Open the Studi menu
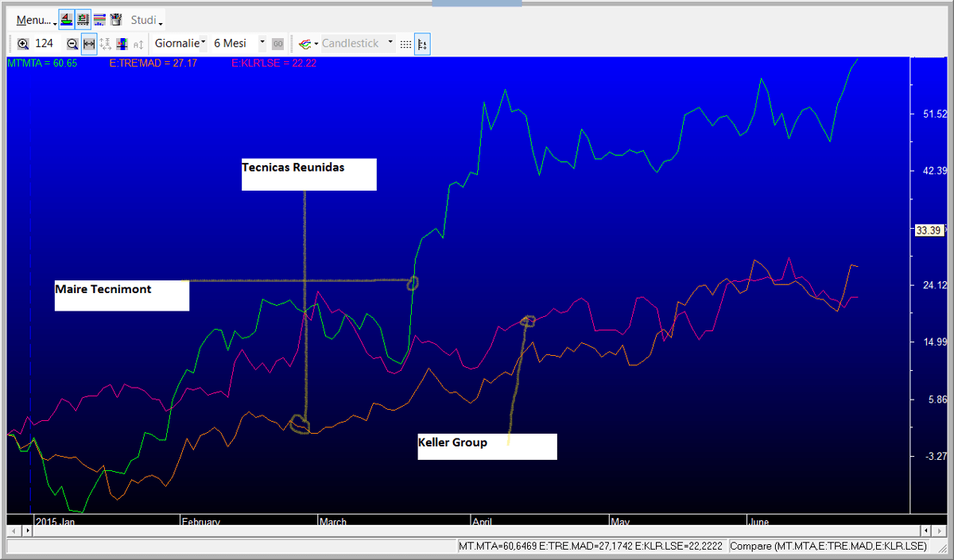954x560 pixels. pyautogui.click(x=146, y=19)
